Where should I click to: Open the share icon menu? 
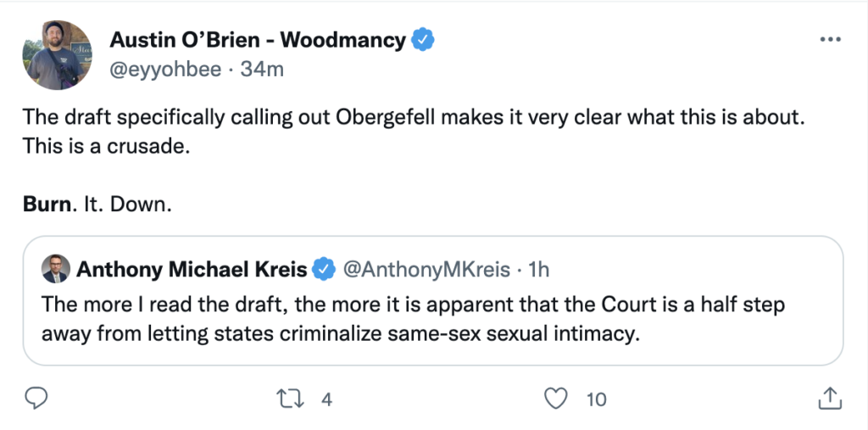[x=830, y=398]
